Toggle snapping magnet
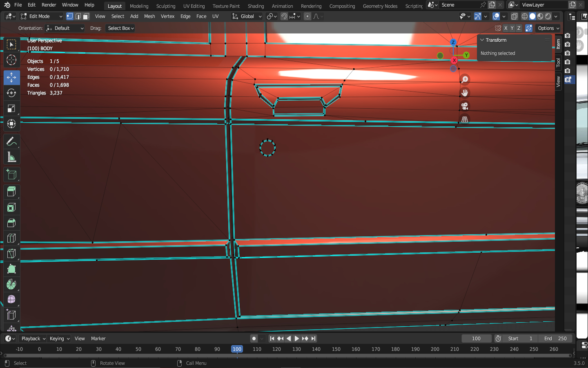Image resolution: width=588 pixels, height=368 pixels. click(284, 16)
